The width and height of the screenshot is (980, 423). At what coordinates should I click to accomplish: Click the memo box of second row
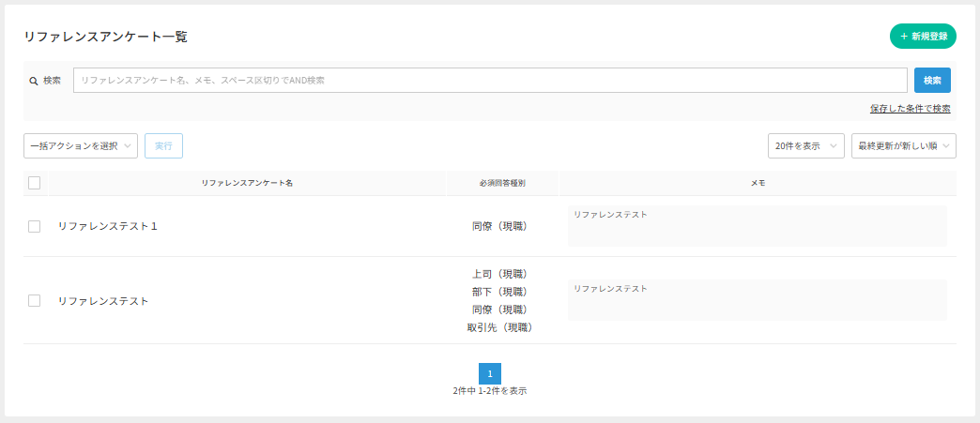[757, 301]
